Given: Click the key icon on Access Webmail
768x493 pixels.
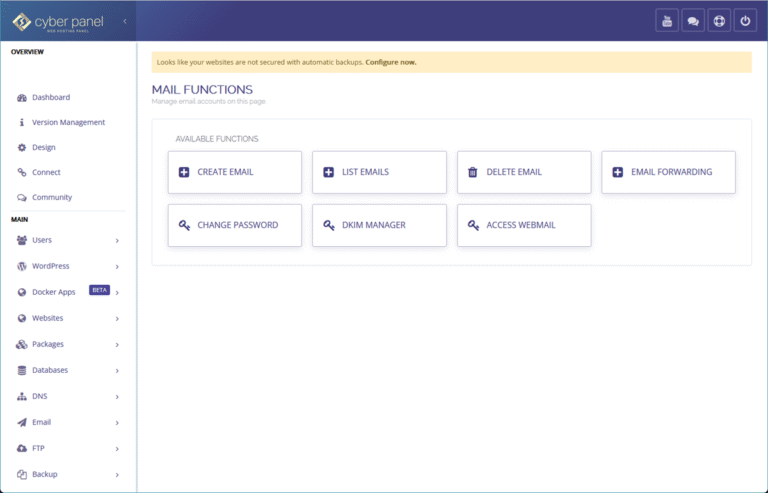Looking at the screenshot, I should [473, 225].
